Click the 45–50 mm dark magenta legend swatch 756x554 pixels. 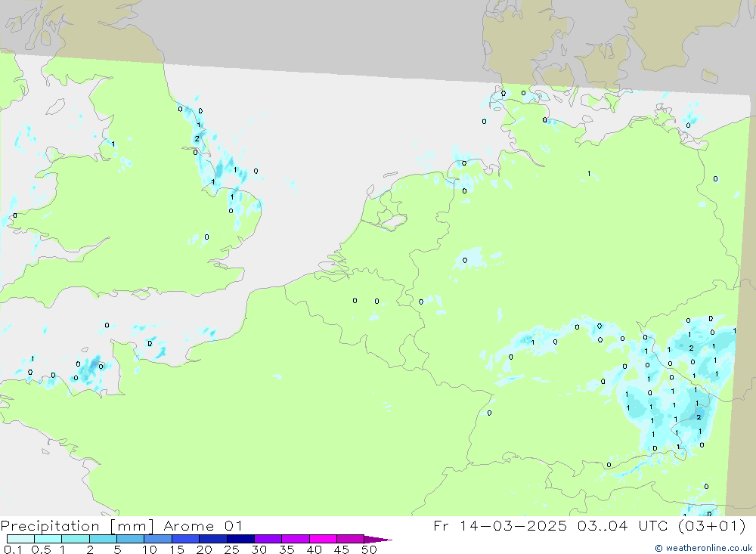(x=351, y=539)
